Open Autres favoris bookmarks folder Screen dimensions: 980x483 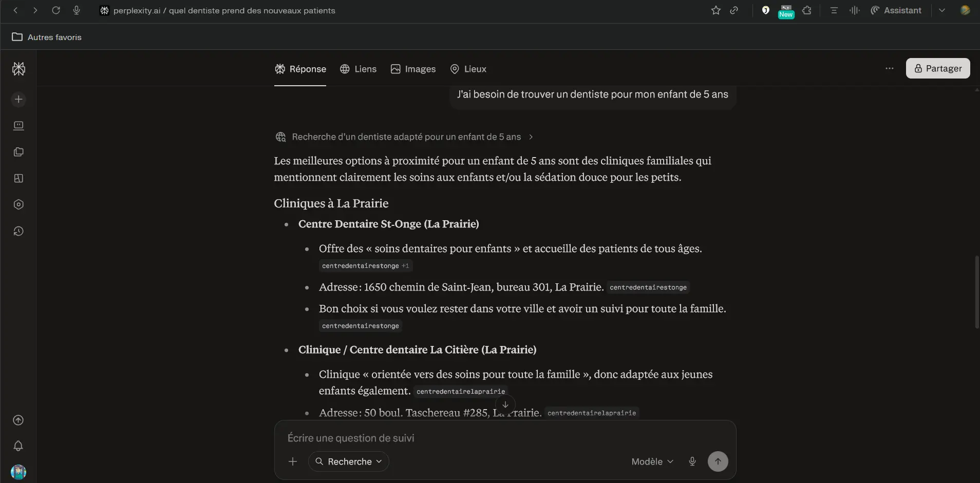coord(47,37)
